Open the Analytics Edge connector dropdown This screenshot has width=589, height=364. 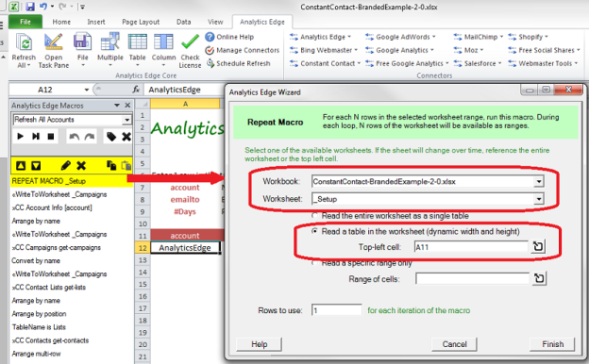[320, 37]
